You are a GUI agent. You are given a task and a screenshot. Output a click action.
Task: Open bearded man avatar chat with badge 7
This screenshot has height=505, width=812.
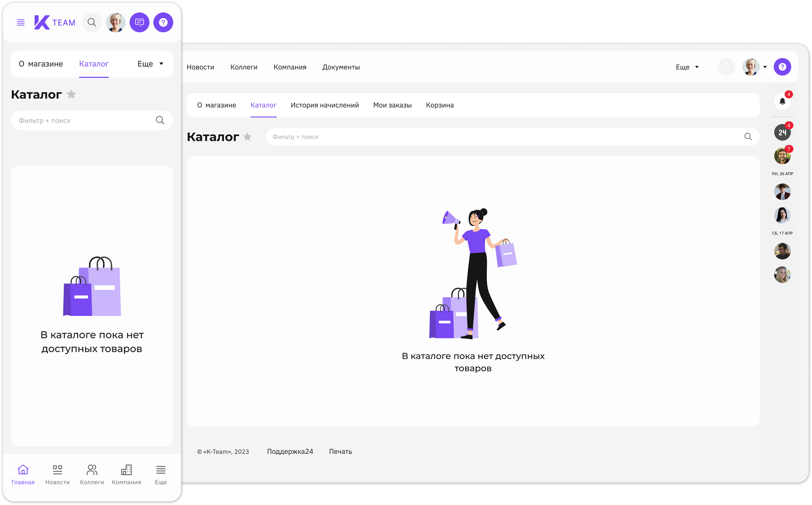pos(782,156)
